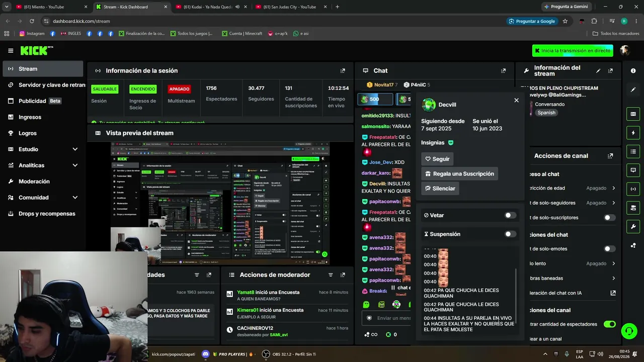
Task: Click the wrench icon in right rail
Action: click(x=633, y=226)
